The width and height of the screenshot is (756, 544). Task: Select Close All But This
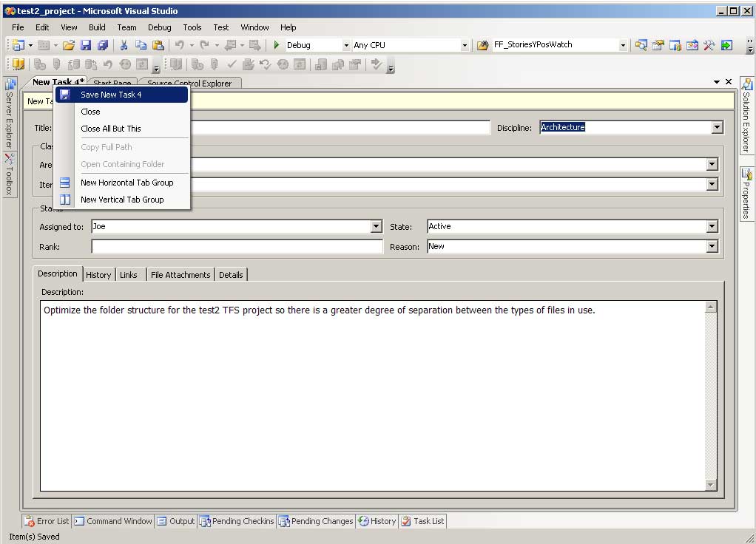click(121, 129)
